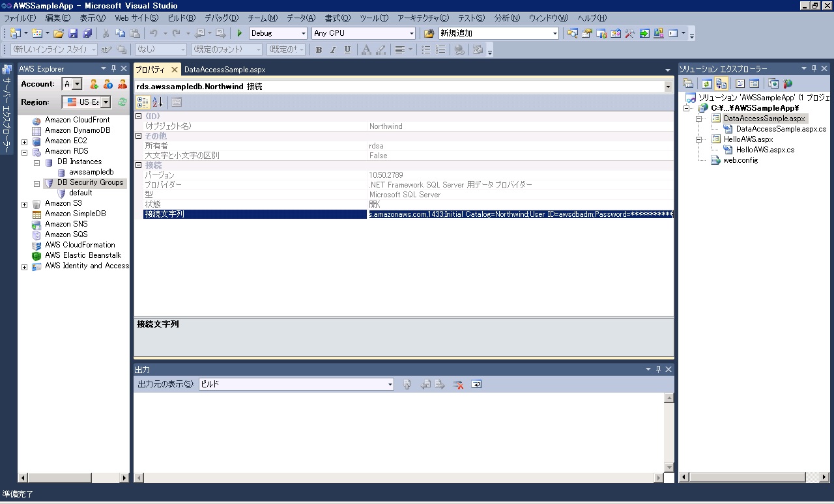Click the Bold formatting icon
This screenshot has width=834, height=504.
319,49
